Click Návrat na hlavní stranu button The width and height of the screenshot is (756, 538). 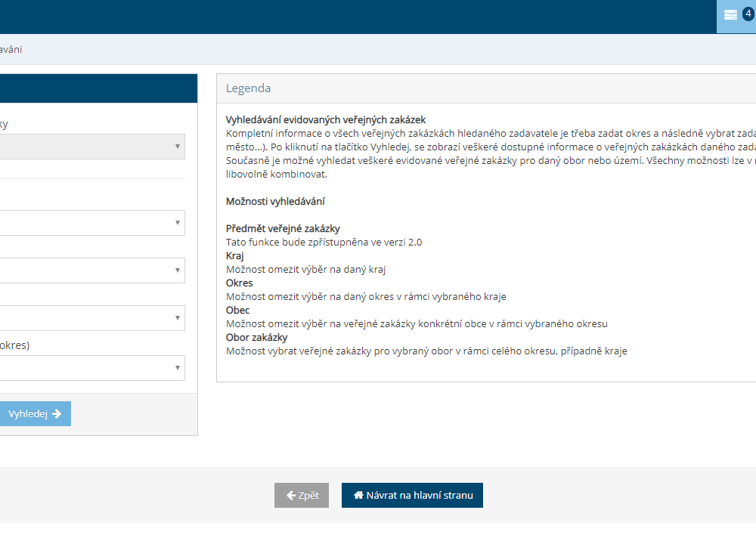[412, 496]
